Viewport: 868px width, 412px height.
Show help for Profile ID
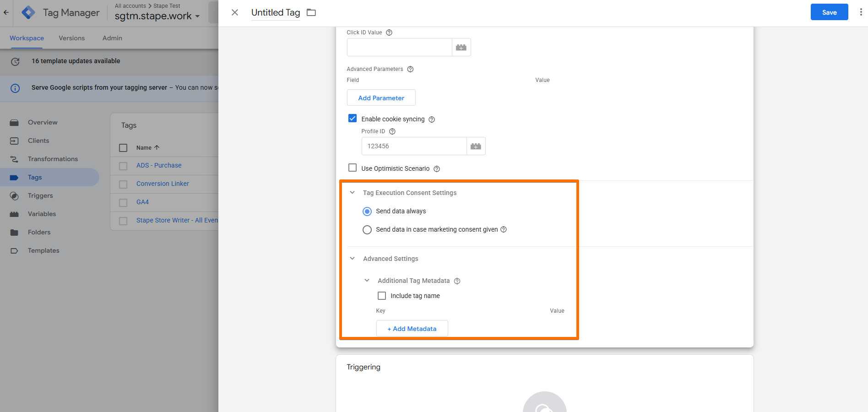(x=392, y=131)
